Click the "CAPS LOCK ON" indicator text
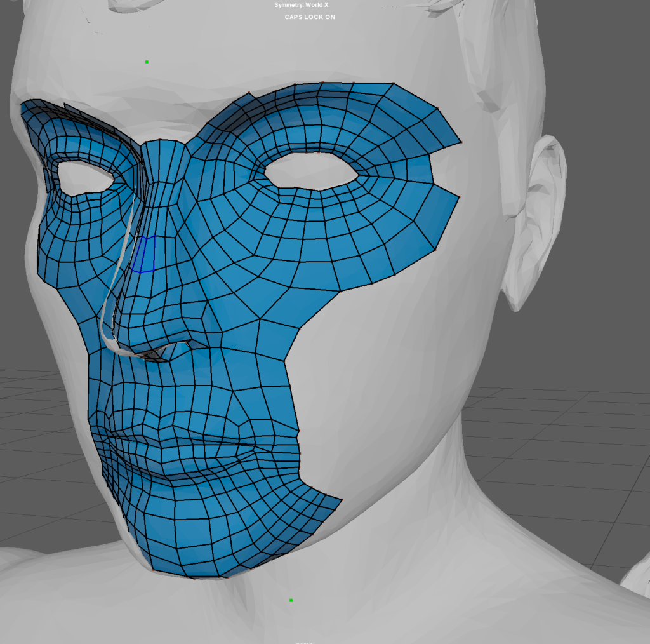The width and height of the screenshot is (650, 644). click(x=310, y=17)
